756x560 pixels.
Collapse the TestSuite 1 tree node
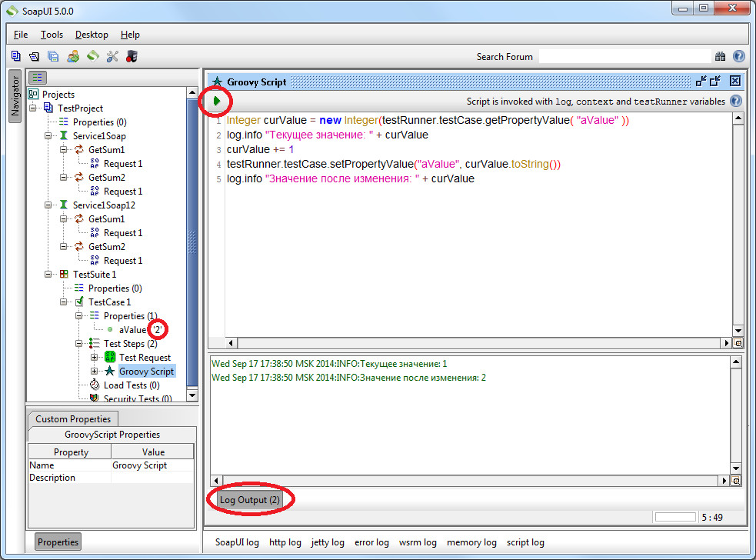(50, 275)
